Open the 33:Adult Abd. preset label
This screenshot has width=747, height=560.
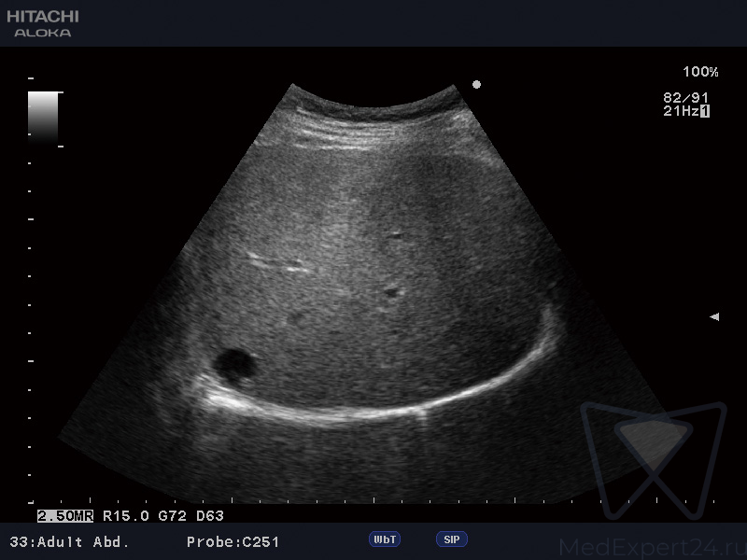[69, 541]
